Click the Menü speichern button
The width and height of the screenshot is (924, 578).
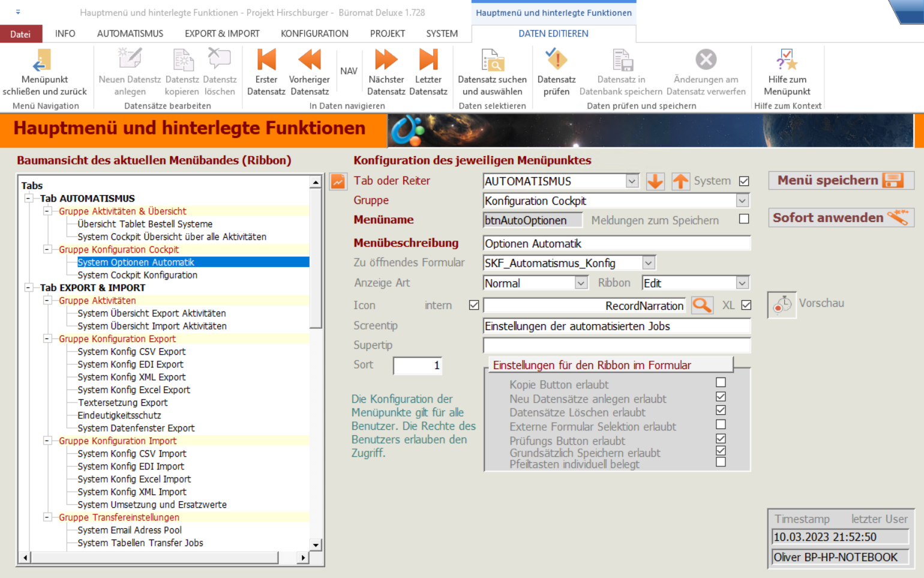[x=840, y=180]
